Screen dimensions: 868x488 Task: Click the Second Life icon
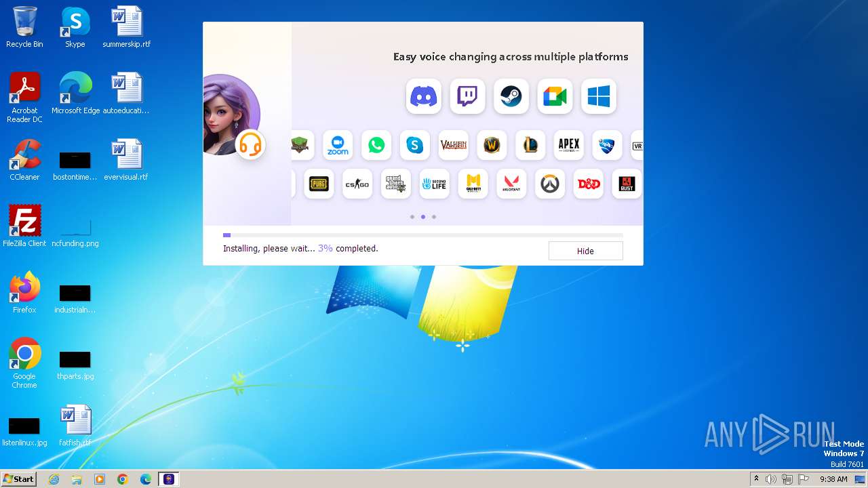click(x=435, y=184)
